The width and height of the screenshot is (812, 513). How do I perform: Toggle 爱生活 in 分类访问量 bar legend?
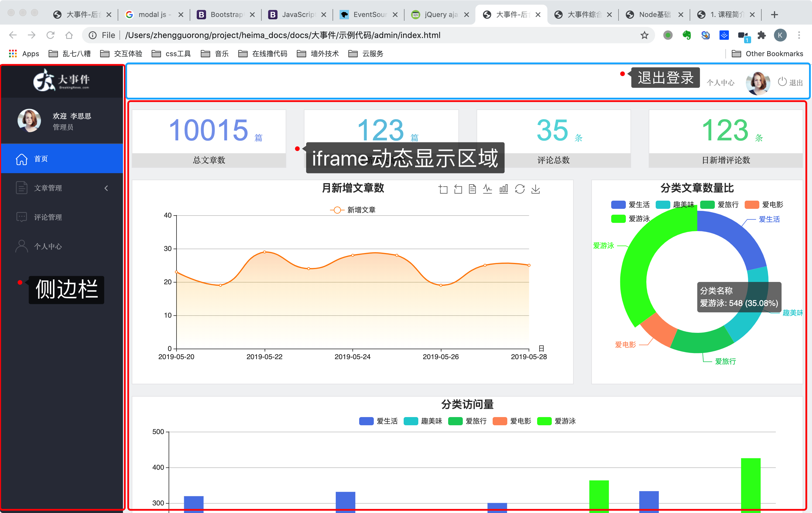point(378,421)
